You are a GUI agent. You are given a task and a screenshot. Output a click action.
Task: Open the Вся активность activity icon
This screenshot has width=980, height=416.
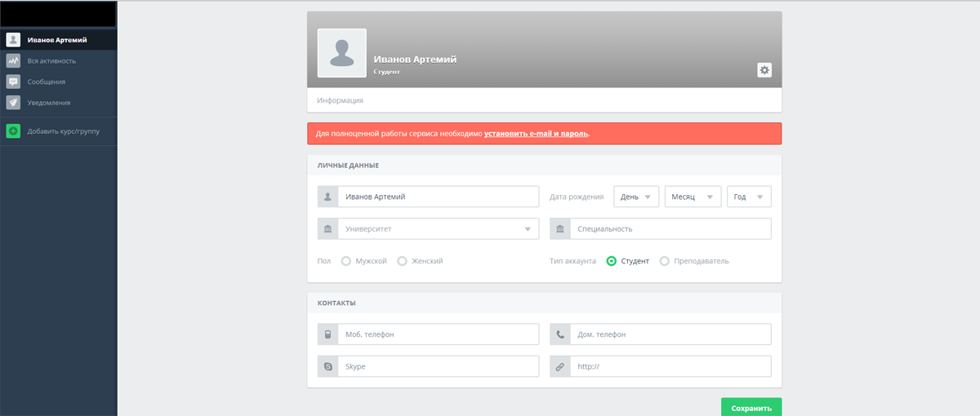(13, 60)
